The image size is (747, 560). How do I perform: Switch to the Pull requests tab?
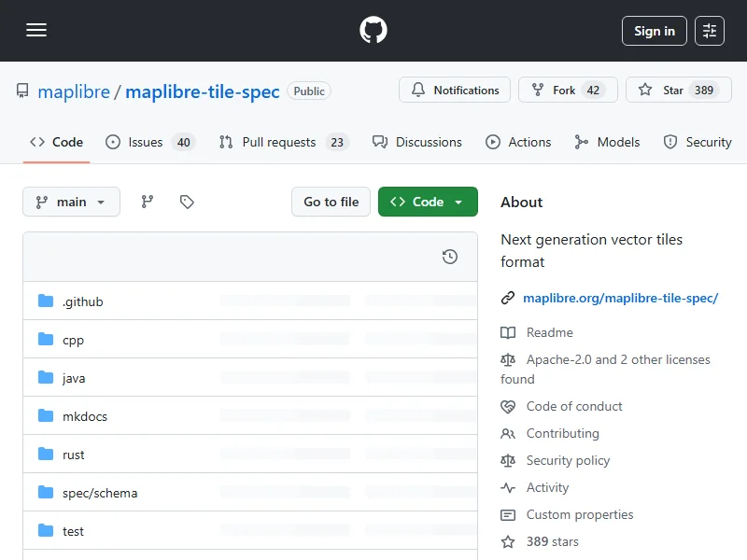click(x=278, y=142)
